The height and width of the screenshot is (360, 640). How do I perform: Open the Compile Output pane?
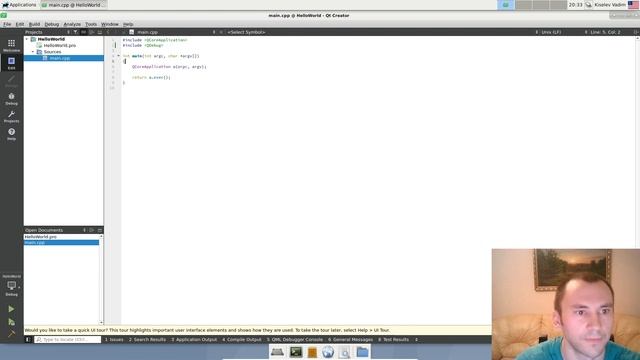[x=242, y=340]
